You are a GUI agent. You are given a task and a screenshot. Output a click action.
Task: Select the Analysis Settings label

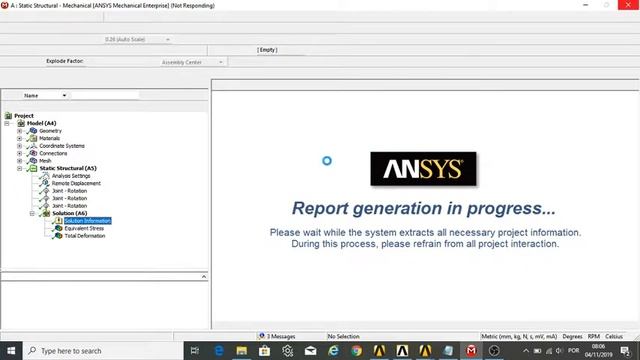[71, 176]
